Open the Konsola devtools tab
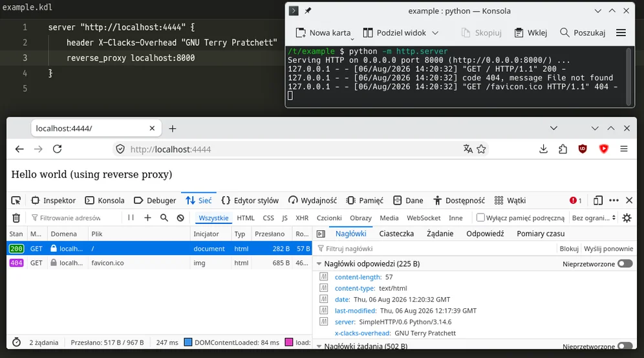Screen dimensions: 644x358 coord(105,201)
